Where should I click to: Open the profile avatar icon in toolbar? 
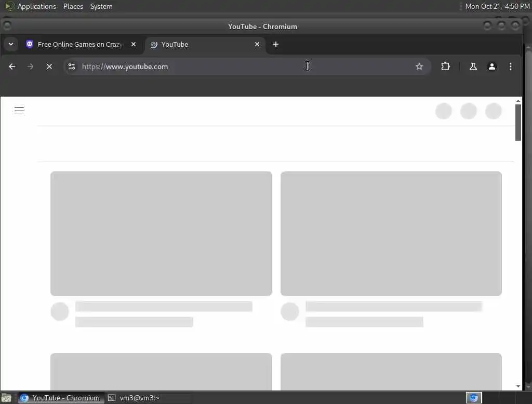[x=491, y=66]
